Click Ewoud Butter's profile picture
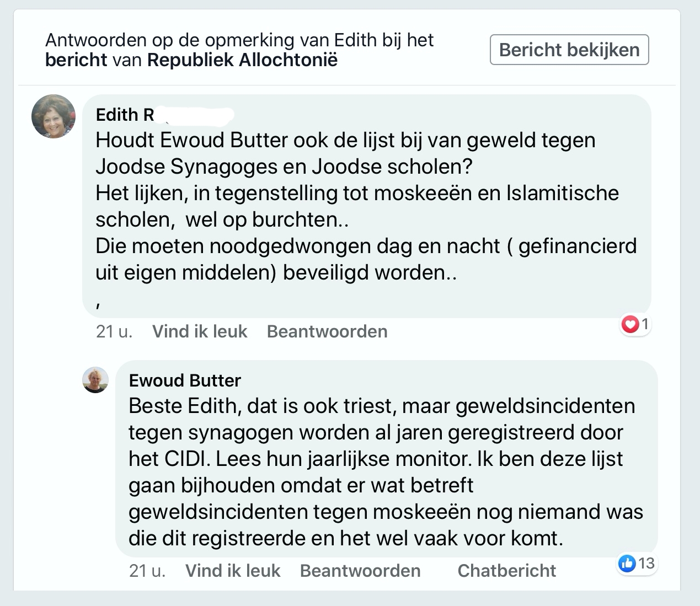700x606 pixels. 95,380
